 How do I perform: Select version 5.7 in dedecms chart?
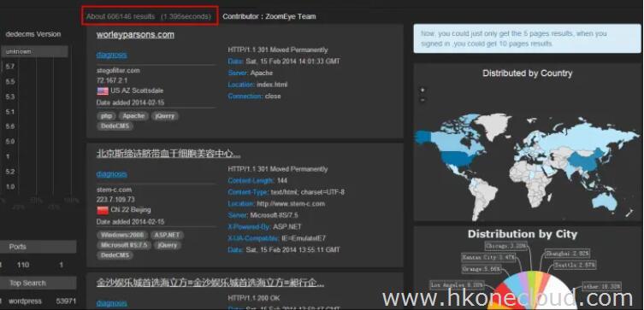(x=10, y=67)
